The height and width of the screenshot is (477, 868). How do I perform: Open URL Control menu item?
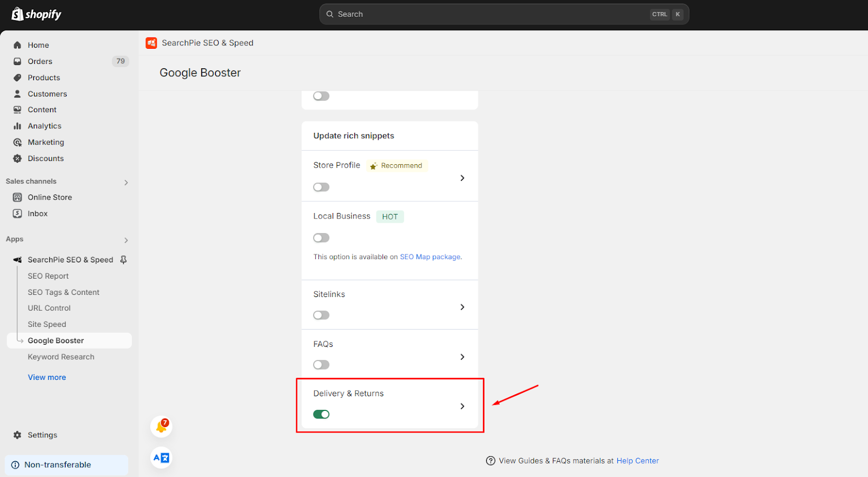click(x=49, y=308)
